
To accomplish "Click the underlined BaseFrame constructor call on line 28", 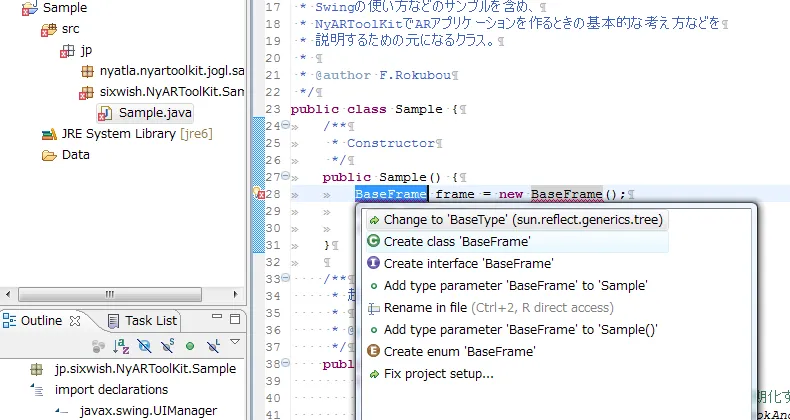I will 566,194.
